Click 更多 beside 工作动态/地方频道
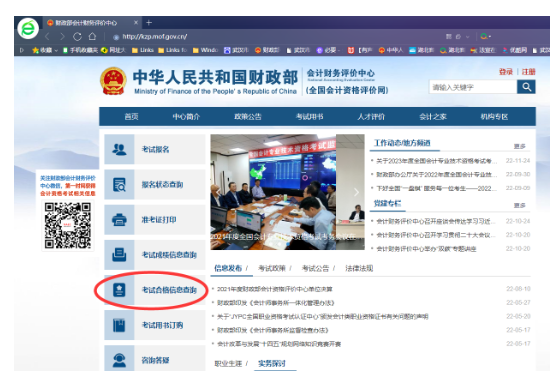 tap(519, 146)
